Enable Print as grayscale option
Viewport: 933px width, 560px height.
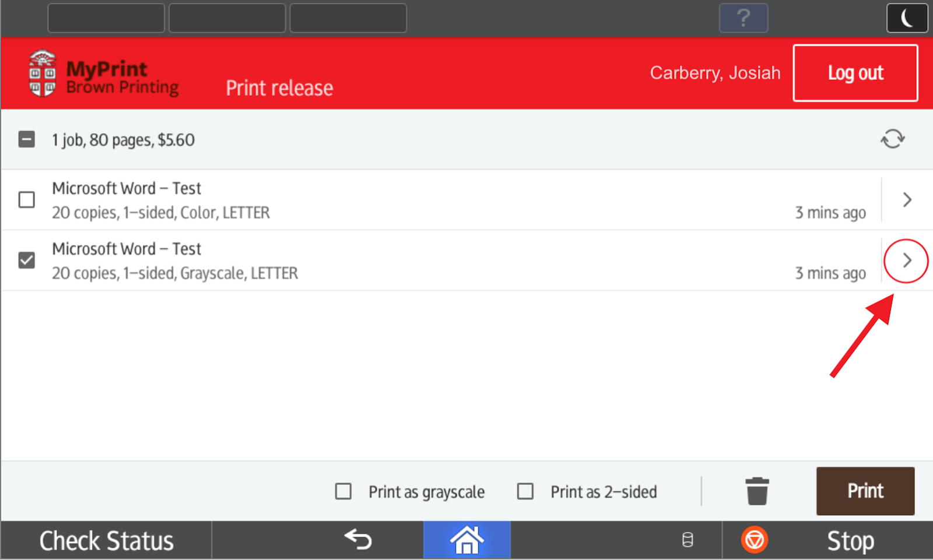pyautogui.click(x=343, y=491)
